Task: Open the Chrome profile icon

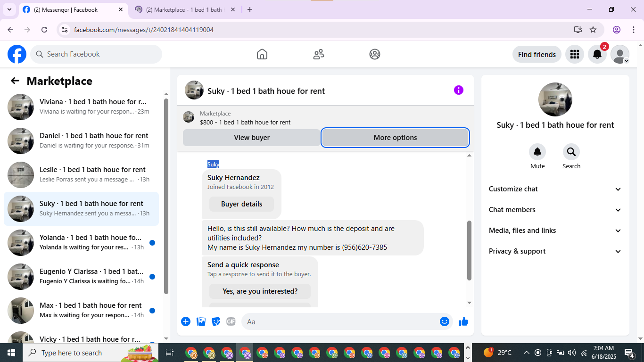Action: 617,30
